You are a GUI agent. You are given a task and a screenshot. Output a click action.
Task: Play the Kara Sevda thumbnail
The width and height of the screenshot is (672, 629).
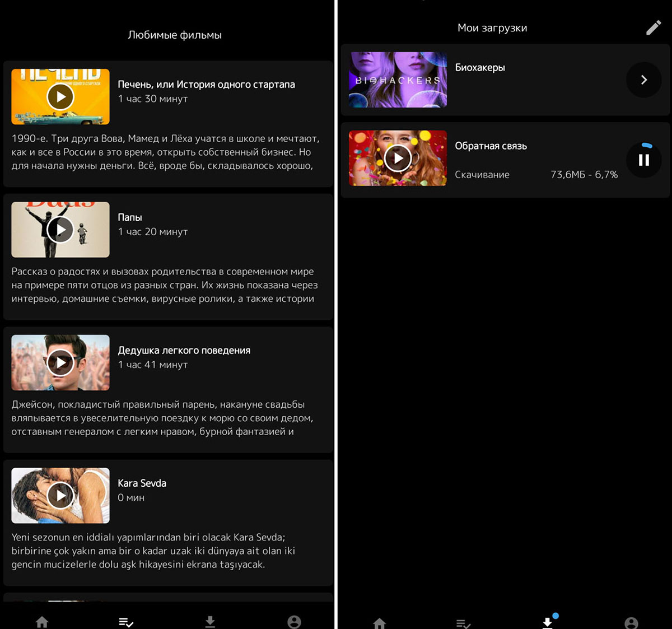coord(60,496)
